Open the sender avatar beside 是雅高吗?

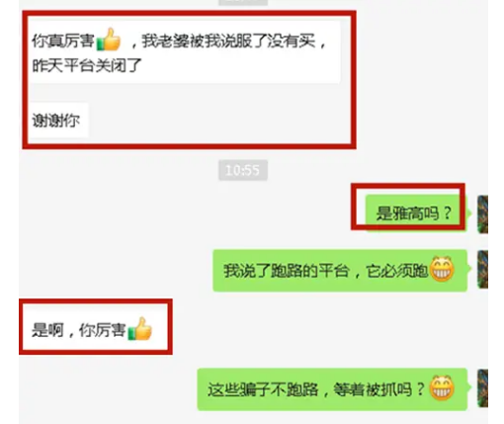[482, 214]
